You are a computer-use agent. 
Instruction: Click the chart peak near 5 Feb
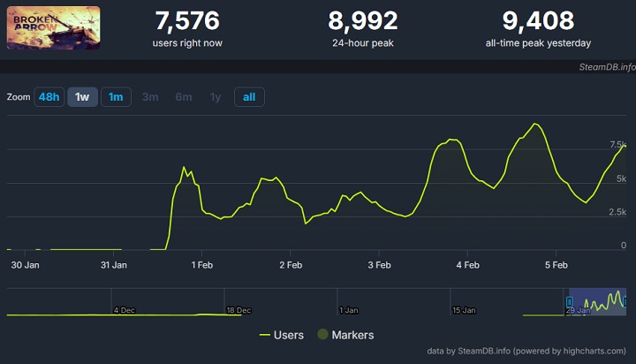pos(535,124)
